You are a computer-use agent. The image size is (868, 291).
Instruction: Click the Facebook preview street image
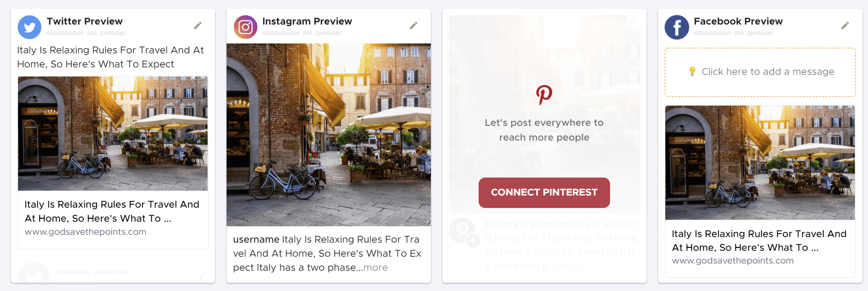pos(760,163)
